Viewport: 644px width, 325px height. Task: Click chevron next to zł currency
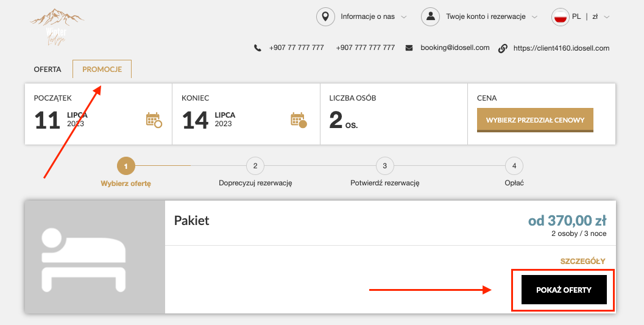pos(606,17)
